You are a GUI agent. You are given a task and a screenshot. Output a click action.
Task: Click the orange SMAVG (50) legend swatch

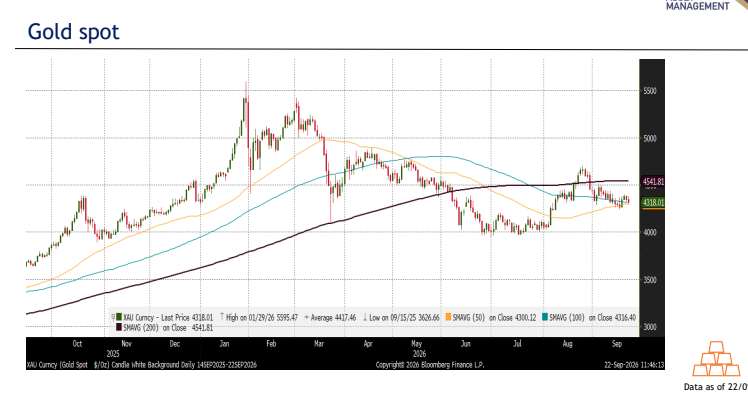[x=448, y=317]
